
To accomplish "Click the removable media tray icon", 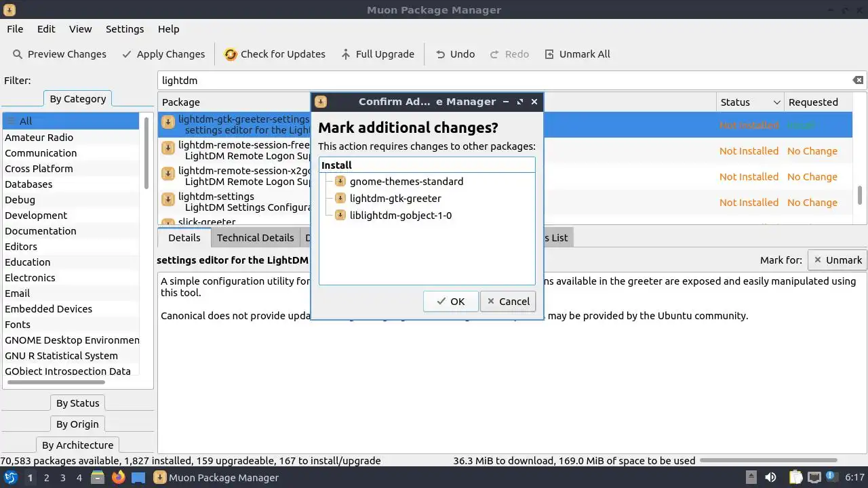I will pos(751,478).
